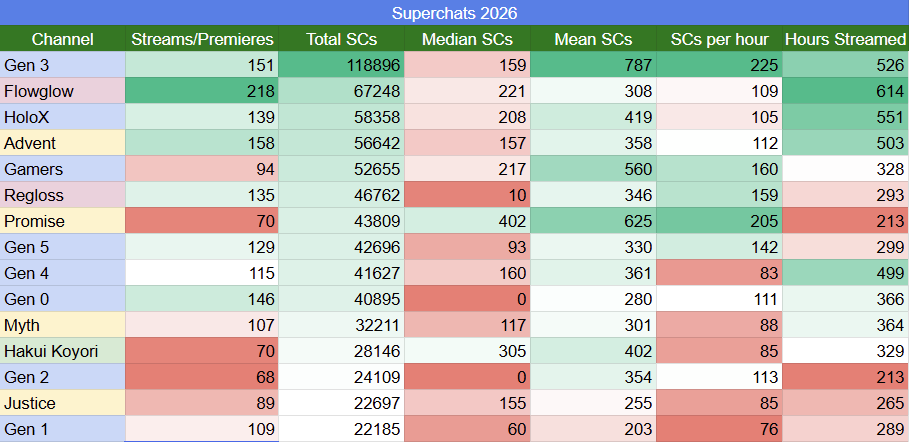Screen dimensions: 909x442
Task: Select Gen 5 total SCs value 42696
Action: (341, 247)
